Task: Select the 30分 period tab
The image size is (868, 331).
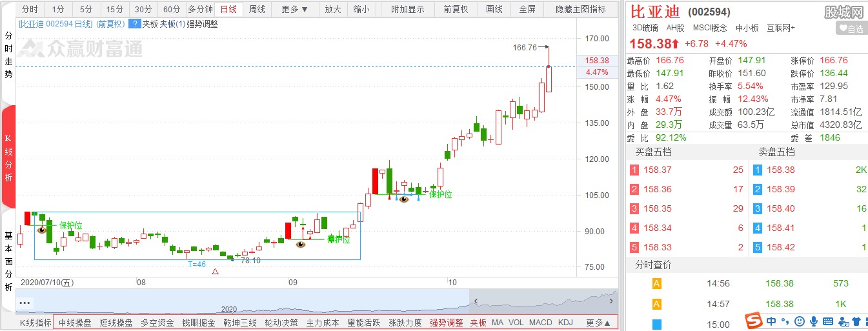Action: click(143, 9)
